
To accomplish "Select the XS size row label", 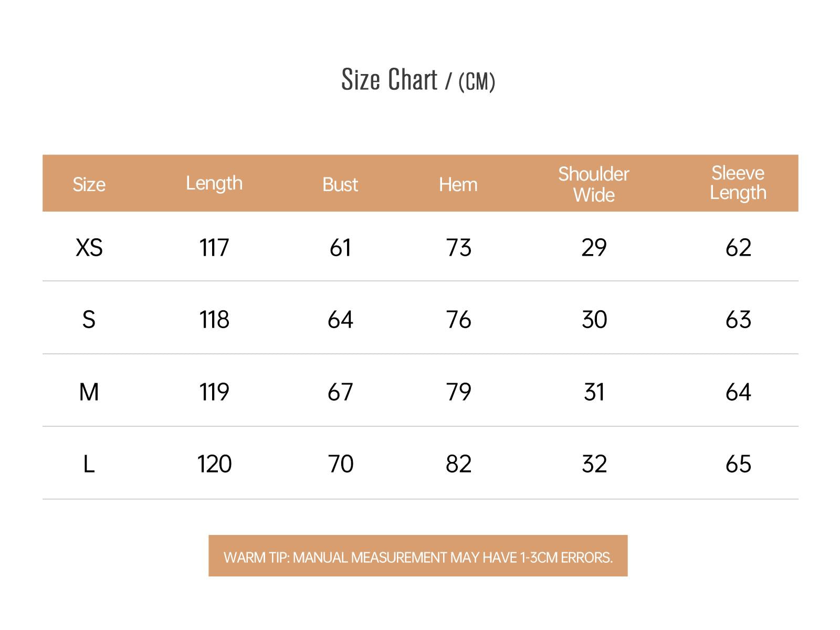I will click(x=89, y=248).
